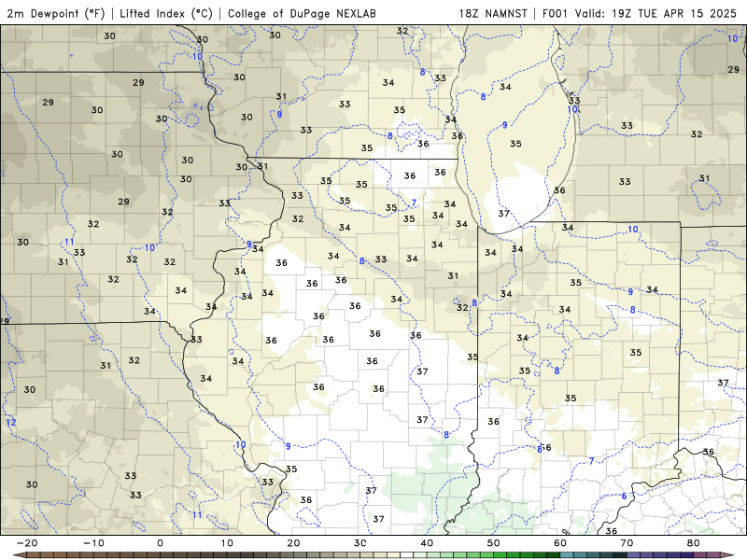
Task: Click the '35' dewpoint in central Lake Michigan
Action: click(x=515, y=144)
